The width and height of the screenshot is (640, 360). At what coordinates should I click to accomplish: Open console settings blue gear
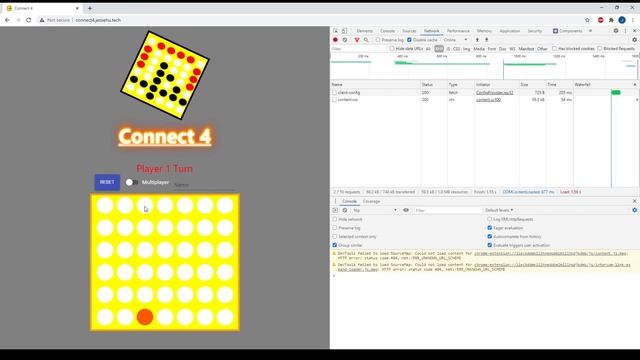(634, 210)
